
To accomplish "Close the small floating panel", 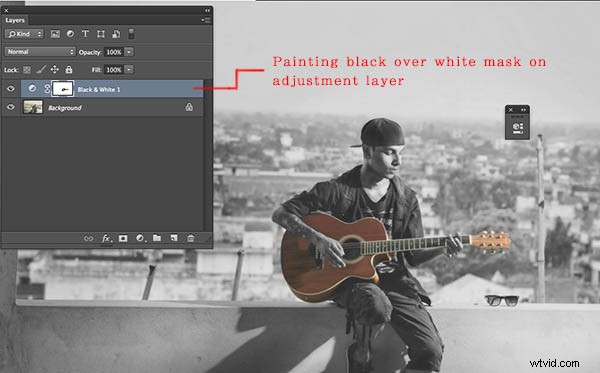I will click(510, 110).
